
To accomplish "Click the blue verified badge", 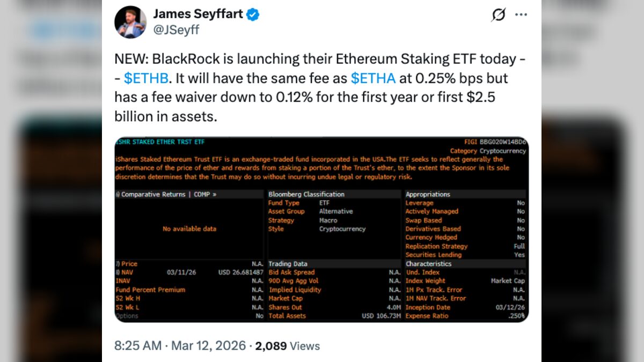I will (253, 14).
